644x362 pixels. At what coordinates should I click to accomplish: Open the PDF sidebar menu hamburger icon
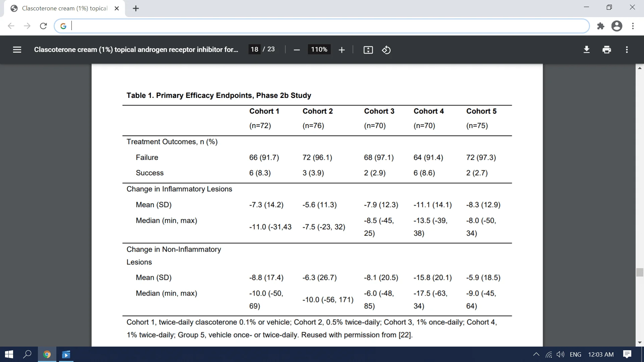tap(17, 50)
